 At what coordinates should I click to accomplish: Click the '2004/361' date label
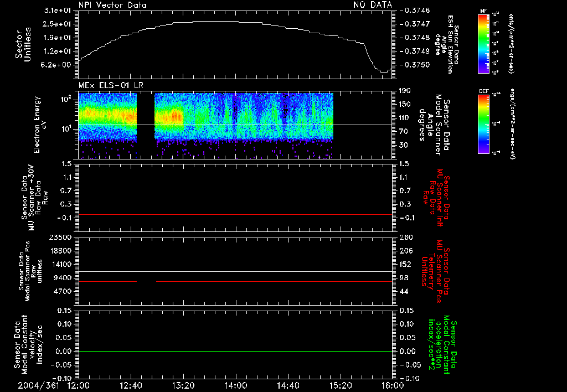pos(38,385)
